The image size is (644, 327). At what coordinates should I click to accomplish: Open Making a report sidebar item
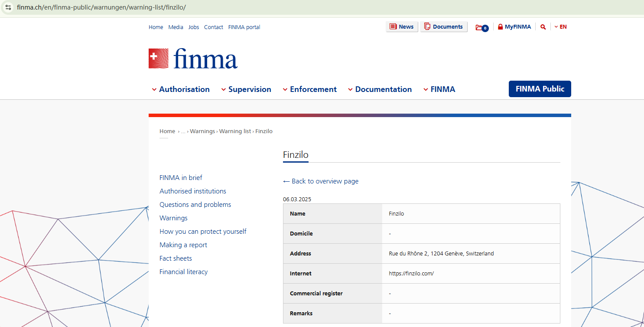pos(183,245)
